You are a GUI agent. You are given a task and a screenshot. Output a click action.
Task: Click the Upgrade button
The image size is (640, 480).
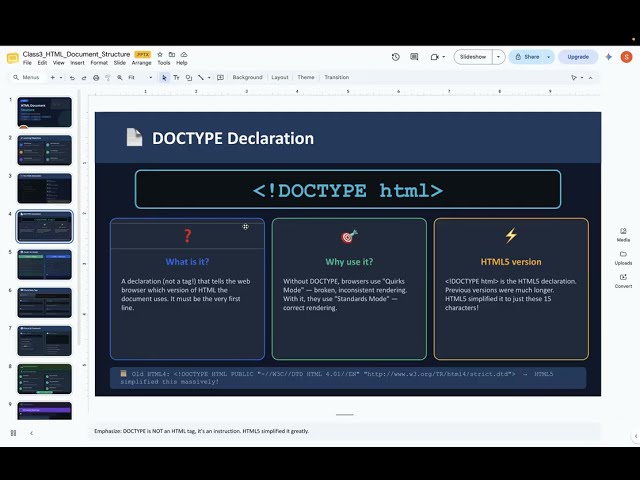click(578, 57)
